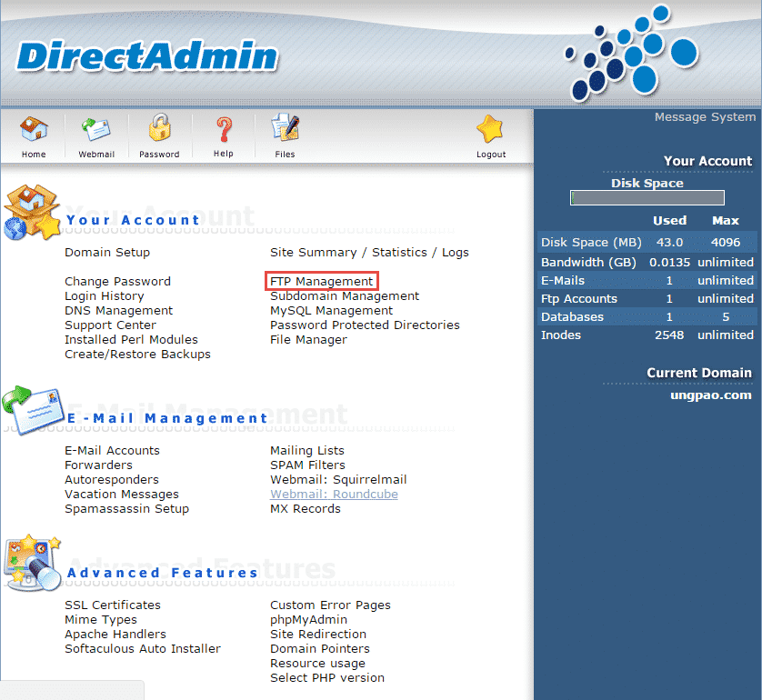Click the Disk Space max value 4096
The image size is (762, 700).
(x=726, y=243)
